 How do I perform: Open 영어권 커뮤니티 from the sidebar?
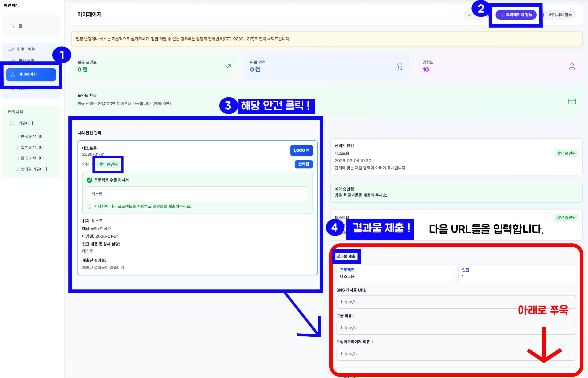click(34, 169)
